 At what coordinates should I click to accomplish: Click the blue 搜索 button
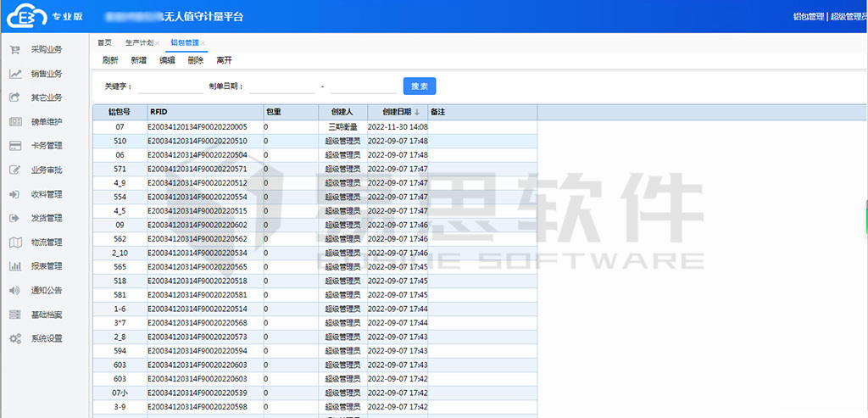coord(420,86)
